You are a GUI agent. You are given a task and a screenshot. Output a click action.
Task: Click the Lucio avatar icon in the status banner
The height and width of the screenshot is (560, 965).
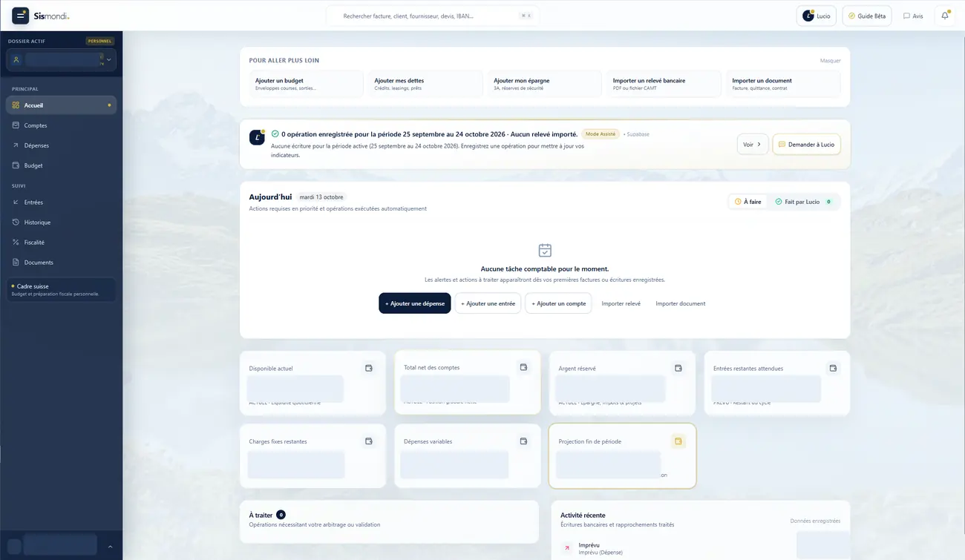click(257, 137)
